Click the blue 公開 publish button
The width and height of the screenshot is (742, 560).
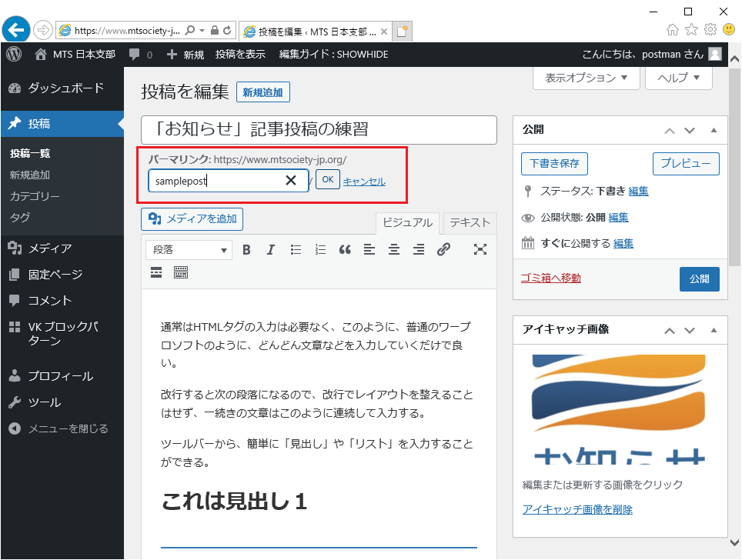699,278
